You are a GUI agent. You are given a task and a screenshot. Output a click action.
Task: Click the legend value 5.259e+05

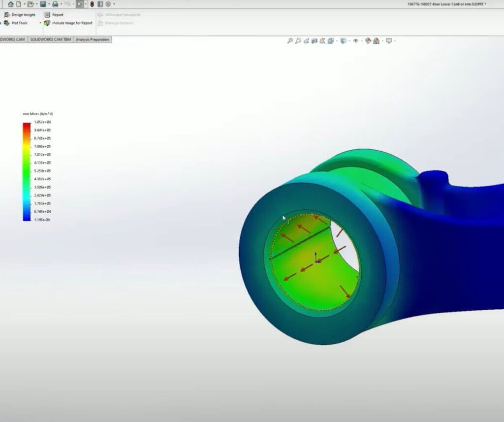[x=42, y=171]
